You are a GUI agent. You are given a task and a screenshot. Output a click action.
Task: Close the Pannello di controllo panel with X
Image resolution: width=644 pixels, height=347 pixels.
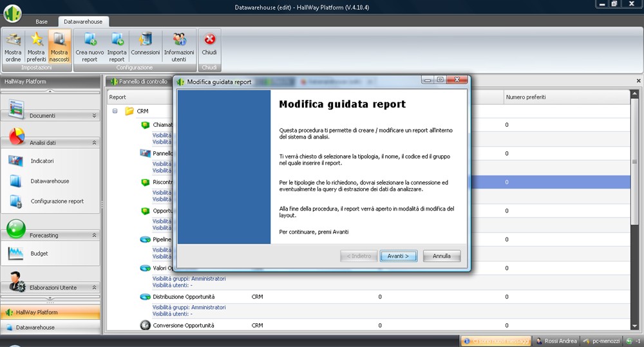[x=638, y=81]
